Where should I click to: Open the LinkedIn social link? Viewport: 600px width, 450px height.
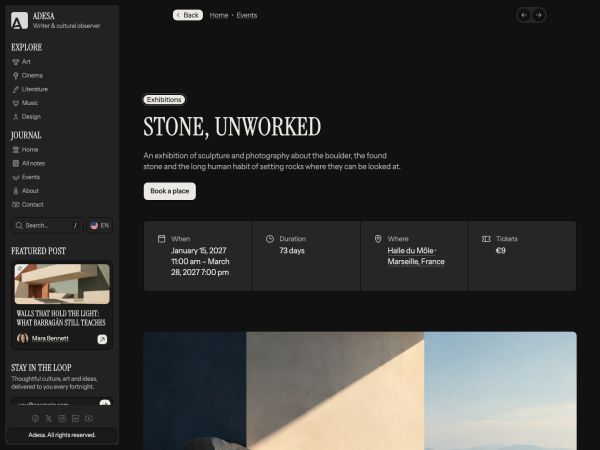[x=75, y=419]
